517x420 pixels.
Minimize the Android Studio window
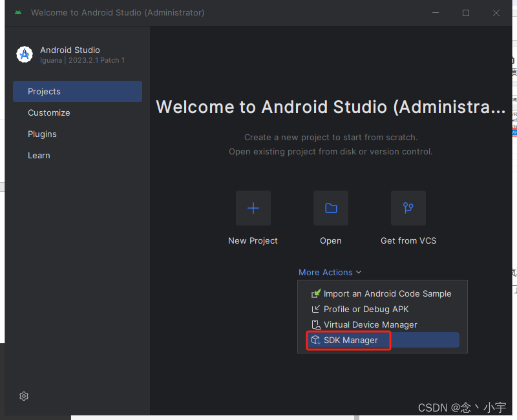(436, 13)
